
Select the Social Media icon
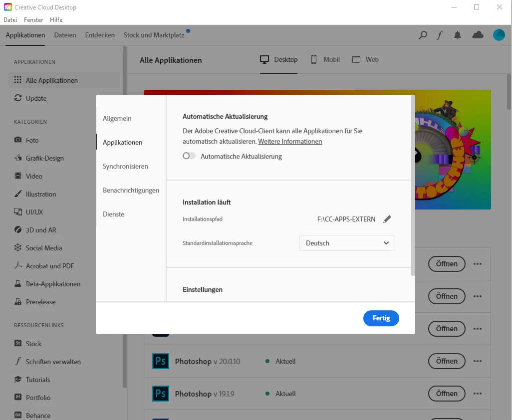pyautogui.click(x=18, y=248)
